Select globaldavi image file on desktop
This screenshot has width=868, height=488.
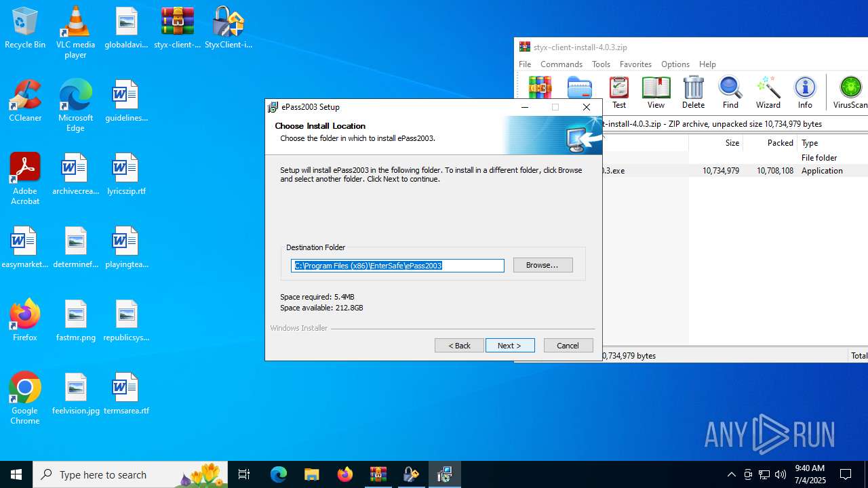click(x=126, y=28)
